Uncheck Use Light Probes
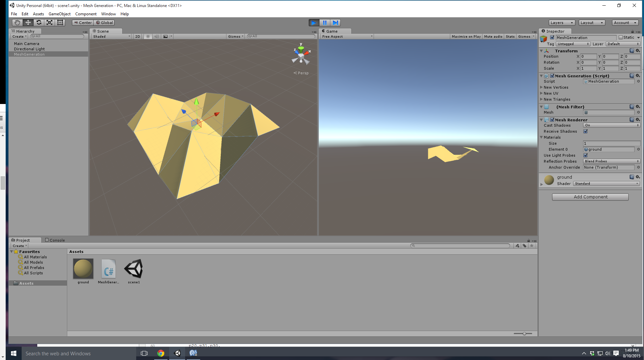The width and height of the screenshot is (644, 360). 585,155
